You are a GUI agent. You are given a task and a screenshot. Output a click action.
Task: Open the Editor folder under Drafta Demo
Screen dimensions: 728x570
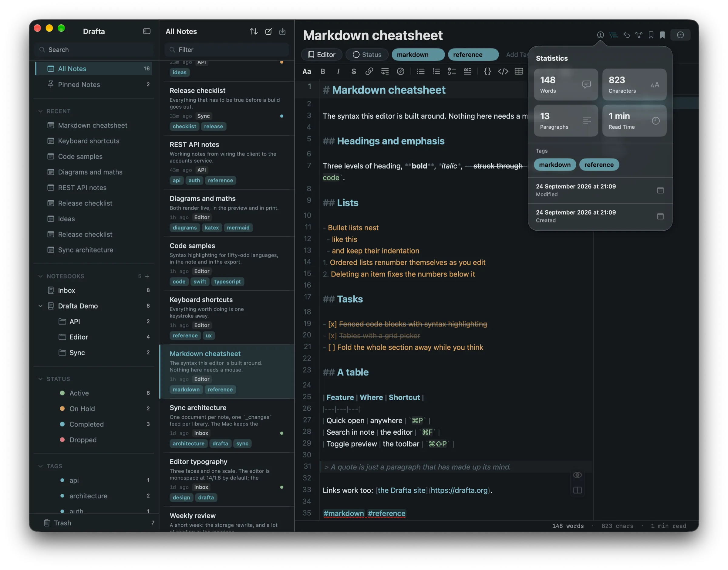click(94, 337)
